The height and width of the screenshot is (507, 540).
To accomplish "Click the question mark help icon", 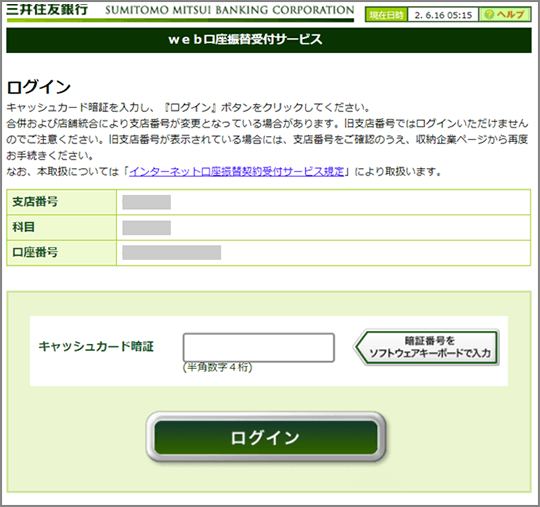I will click(x=489, y=14).
